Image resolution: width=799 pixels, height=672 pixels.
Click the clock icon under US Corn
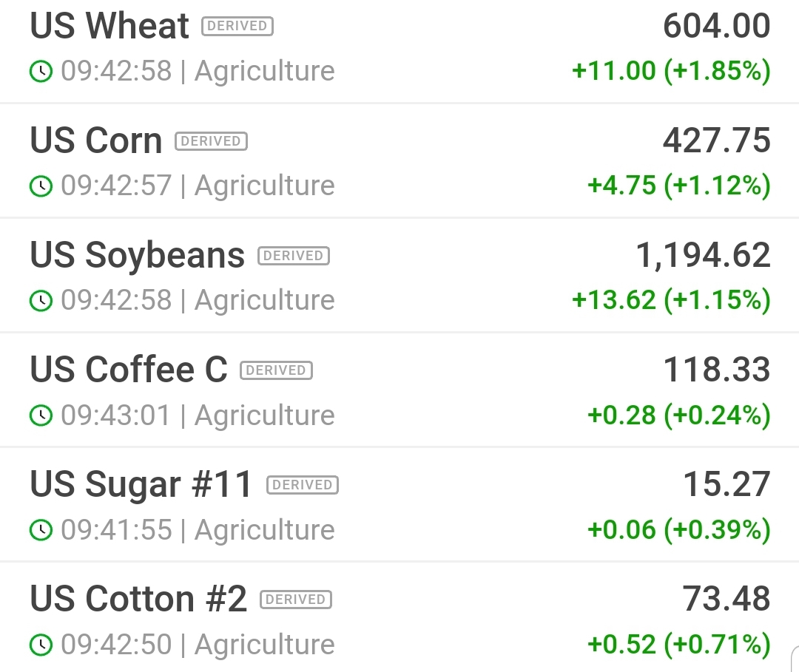coord(41,186)
